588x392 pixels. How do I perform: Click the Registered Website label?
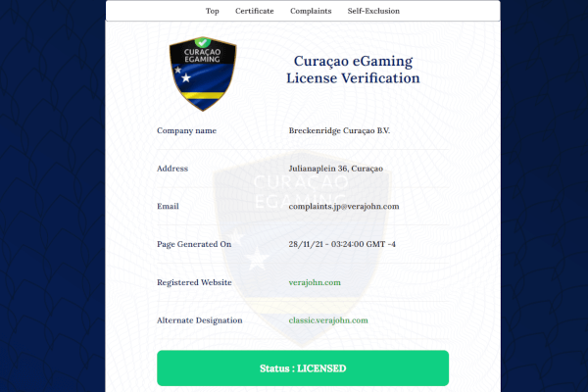194,282
